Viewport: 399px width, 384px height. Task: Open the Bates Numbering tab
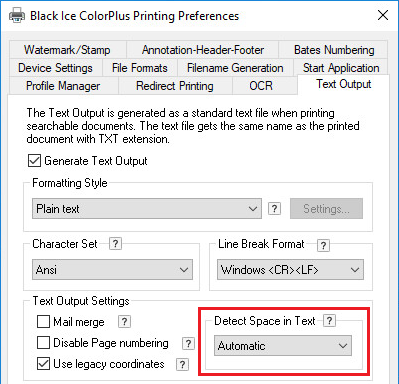334,50
